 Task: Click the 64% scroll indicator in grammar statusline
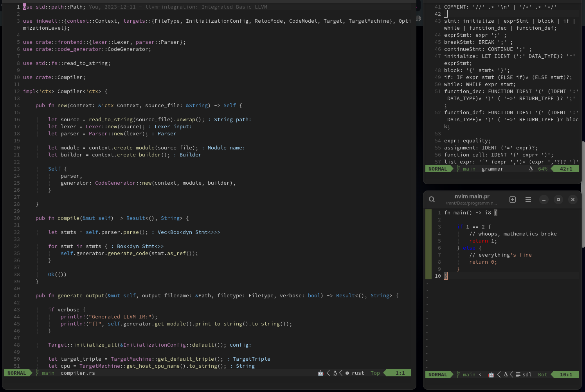click(x=543, y=169)
